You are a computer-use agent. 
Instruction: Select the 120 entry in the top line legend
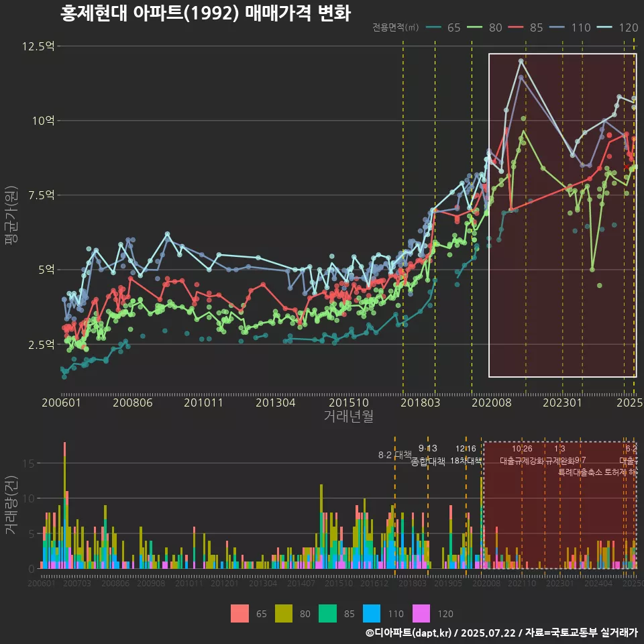point(617,28)
